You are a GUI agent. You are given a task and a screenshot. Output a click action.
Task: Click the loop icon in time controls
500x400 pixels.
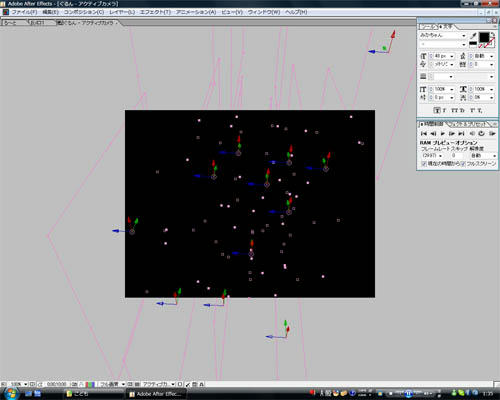point(481,133)
